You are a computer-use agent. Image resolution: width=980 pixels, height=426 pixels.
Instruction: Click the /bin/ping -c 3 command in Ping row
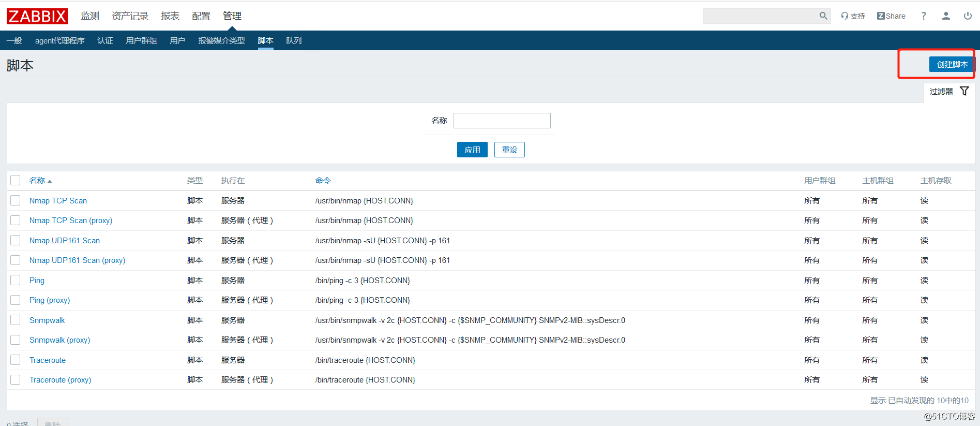[x=363, y=280]
